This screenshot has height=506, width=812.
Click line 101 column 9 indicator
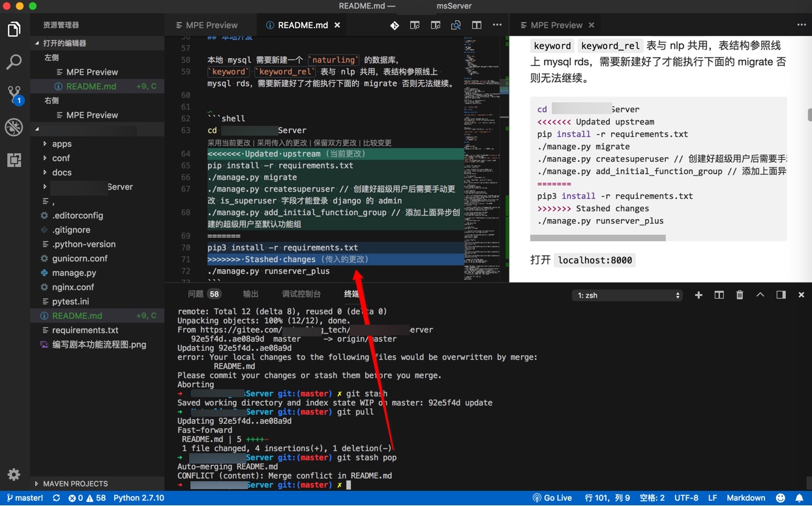point(607,498)
